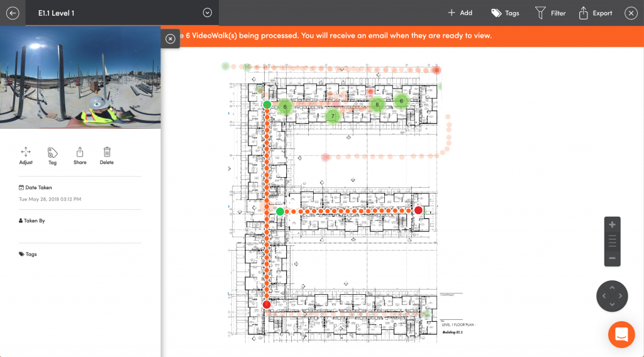Open the orange chat support bubble

pos(621,334)
